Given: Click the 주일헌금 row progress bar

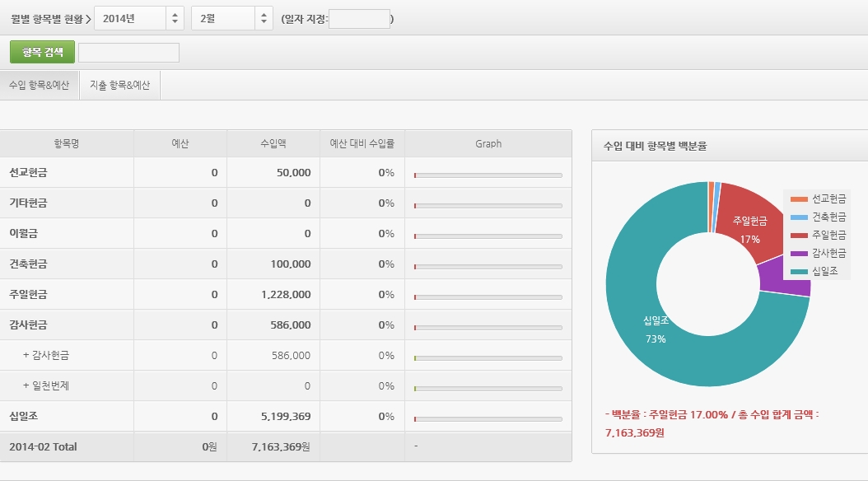Looking at the screenshot, I should (488, 297).
